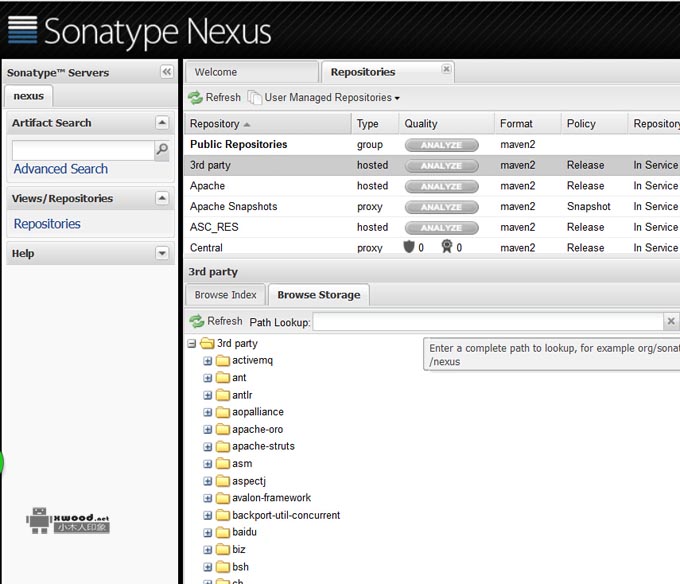This screenshot has width=680, height=584.
Task: Click the aopalliance folder icon
Action: coord(223,412)
